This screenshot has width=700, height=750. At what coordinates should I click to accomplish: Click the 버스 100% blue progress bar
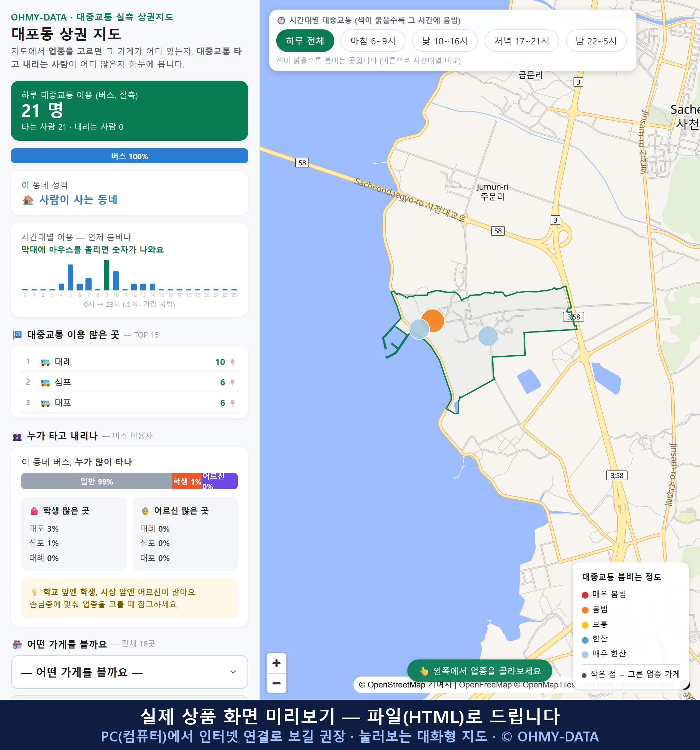point(130,156)
